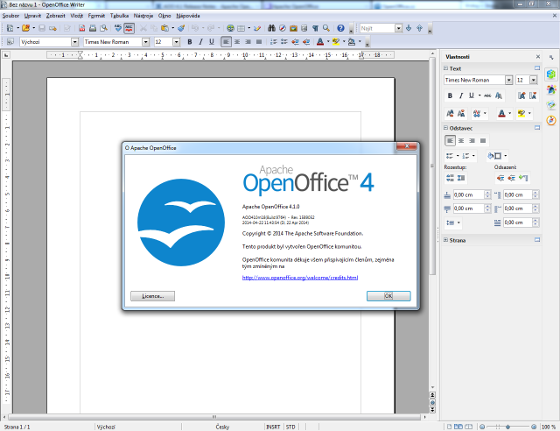Collapse the Text section in sidebar

coord(446,68)
